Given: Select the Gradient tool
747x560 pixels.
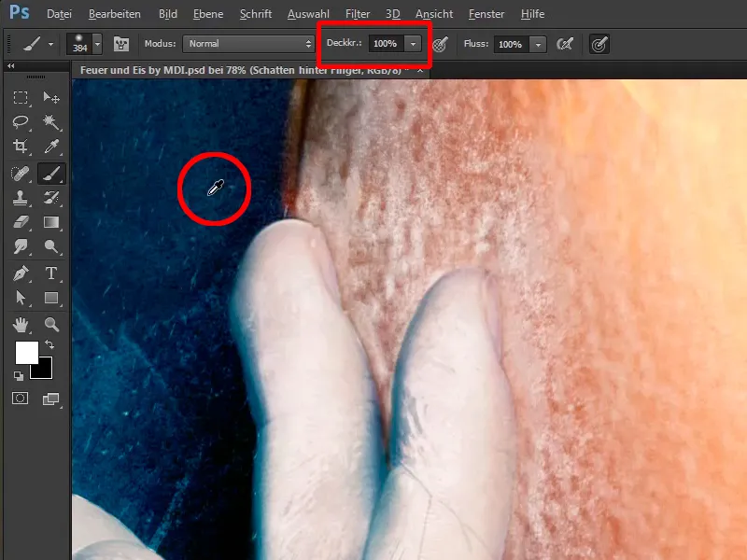Looking at the screenshot, I should [51, 222].
